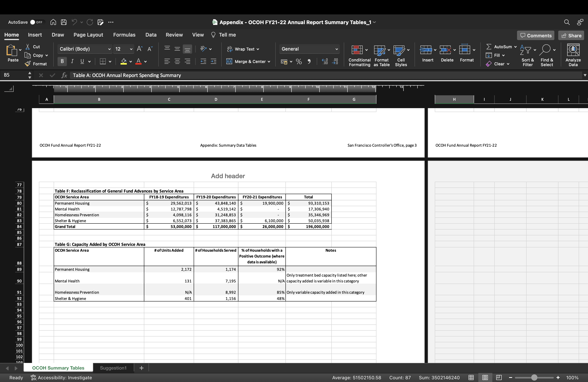This screenshot has height=382, width=588.
Task: Open the Suggestion1 sheet tab
Action: [113, 368]
